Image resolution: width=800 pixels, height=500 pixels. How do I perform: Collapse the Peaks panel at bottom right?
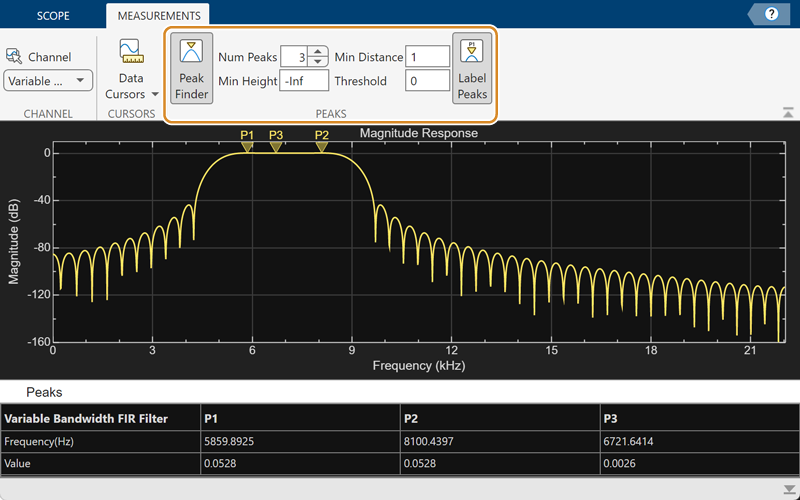tap(788, 489)
